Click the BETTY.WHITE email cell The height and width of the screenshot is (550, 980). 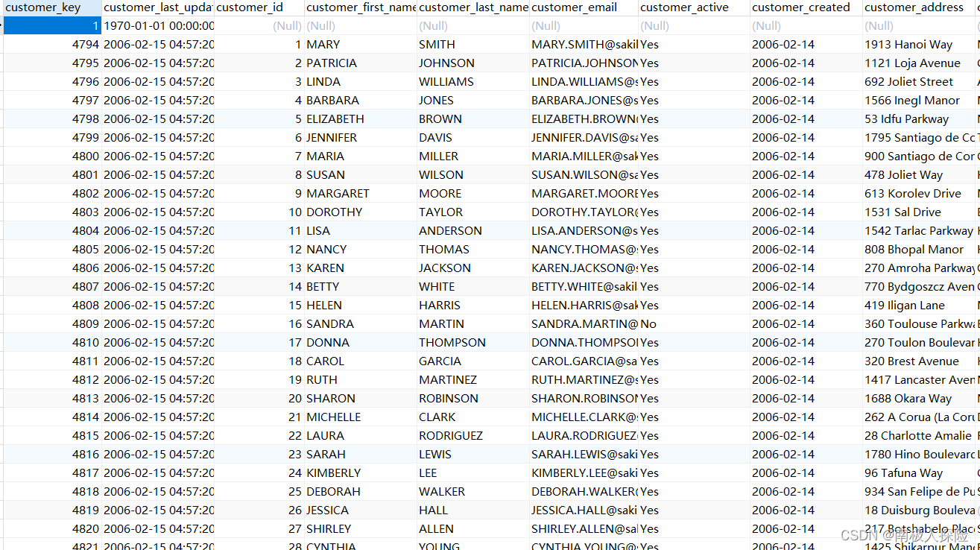tap(584, 286)
